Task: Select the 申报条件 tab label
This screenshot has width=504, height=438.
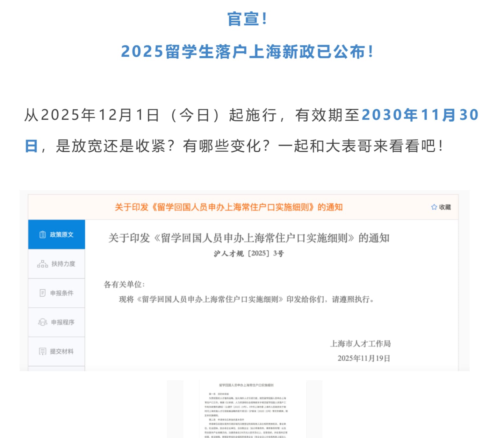Action: point(62,293)
